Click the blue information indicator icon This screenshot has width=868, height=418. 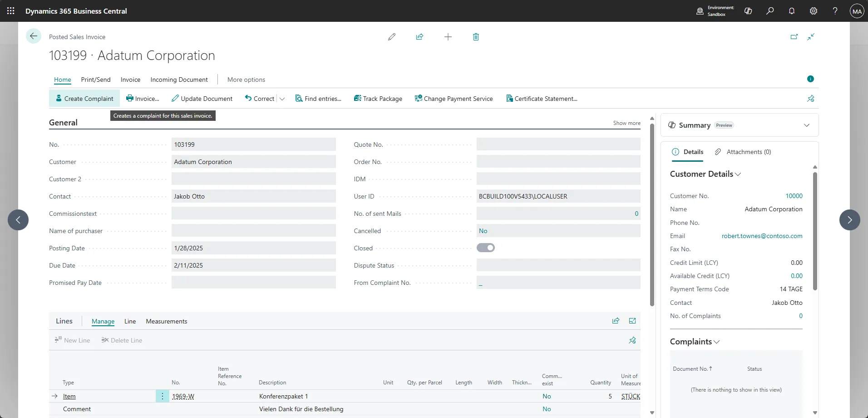tap(810, 79)
